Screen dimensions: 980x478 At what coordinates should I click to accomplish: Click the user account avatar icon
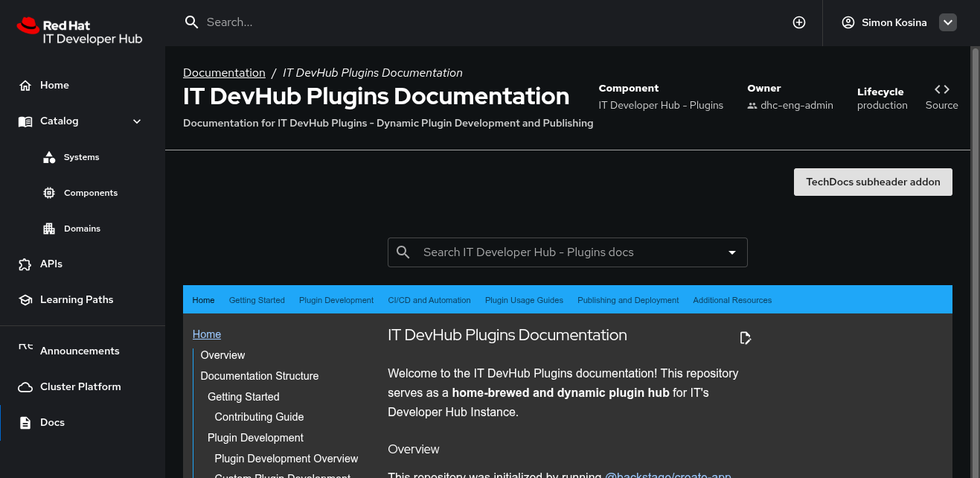pyautogui.click(x=848, y=22)
